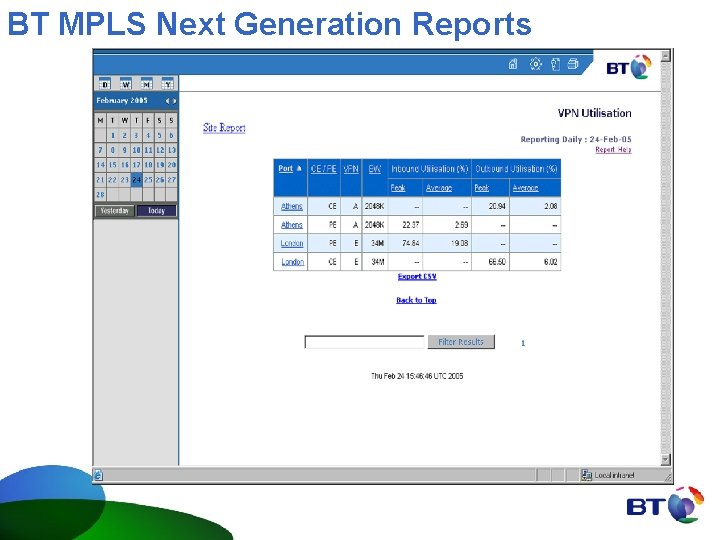This screenshot has height=540, width=720.
Task: Click the Internet Explorer page icon in status bar
Action: point(98,475)
